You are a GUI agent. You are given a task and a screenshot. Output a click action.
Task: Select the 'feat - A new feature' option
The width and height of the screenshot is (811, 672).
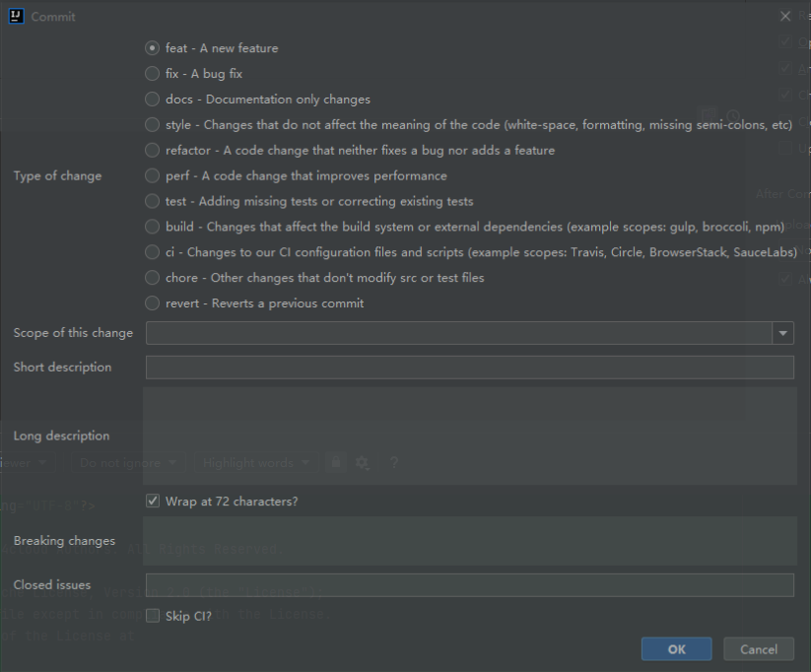pyautogui.click(x=152, y=48)
